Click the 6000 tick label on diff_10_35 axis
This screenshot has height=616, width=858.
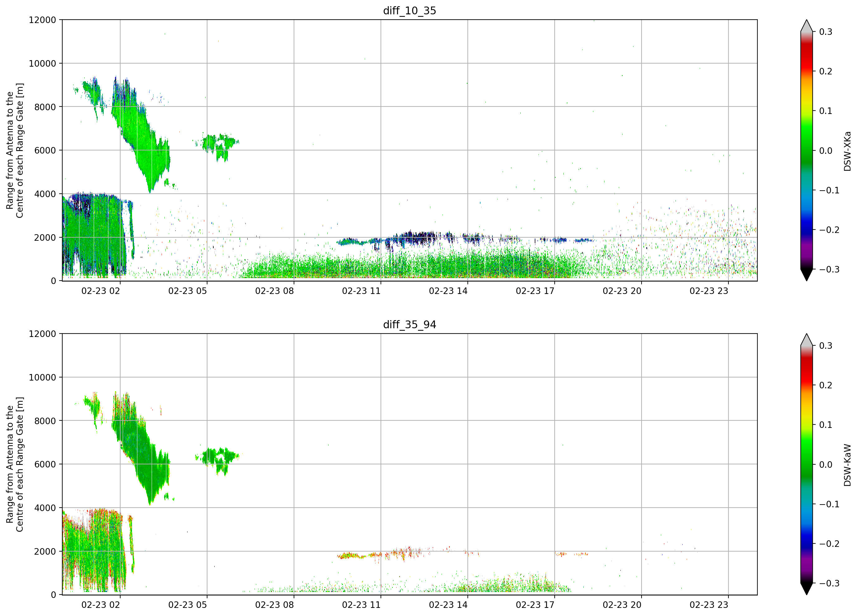[x=45, y=151]
